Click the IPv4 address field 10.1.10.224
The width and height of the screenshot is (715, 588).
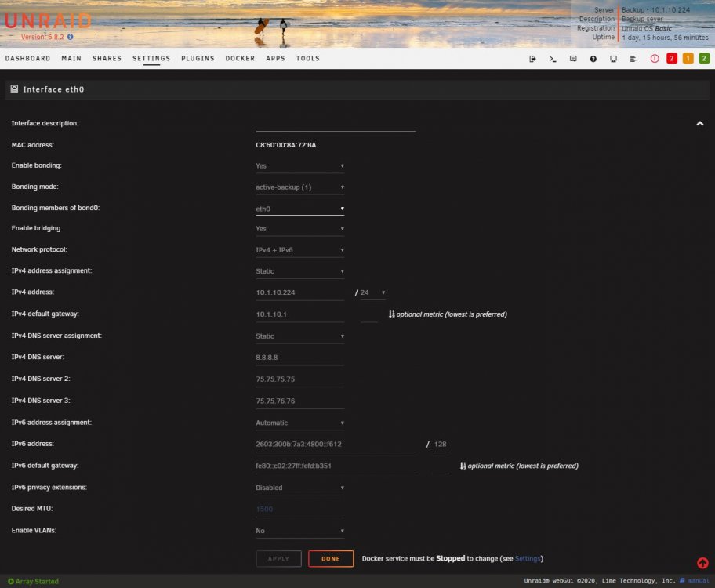pos(300,293)
